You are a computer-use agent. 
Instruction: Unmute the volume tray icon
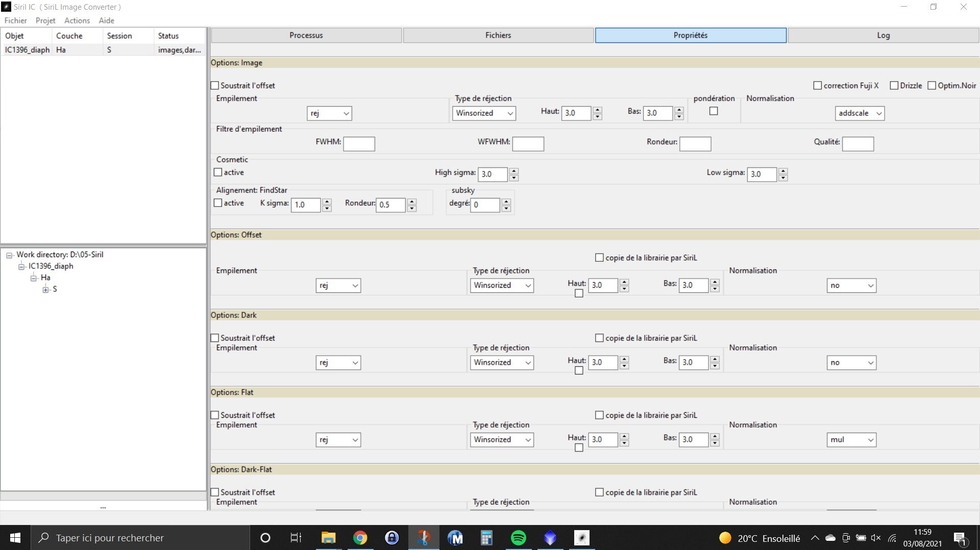pyautogui.click(x=876, y=538)
